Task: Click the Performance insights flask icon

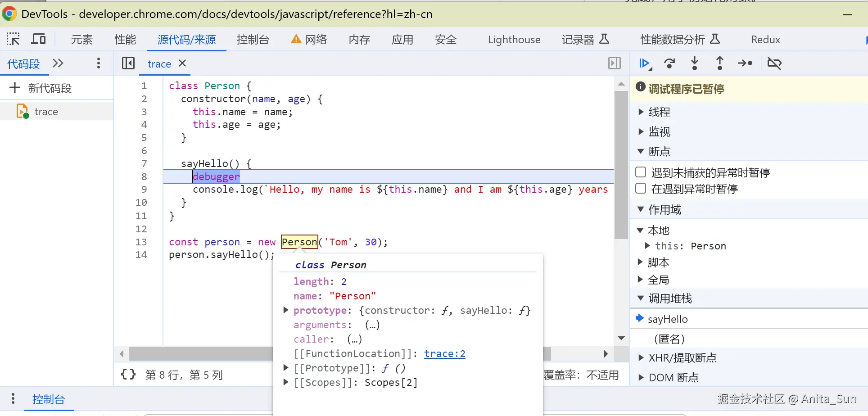Action: 715,39
